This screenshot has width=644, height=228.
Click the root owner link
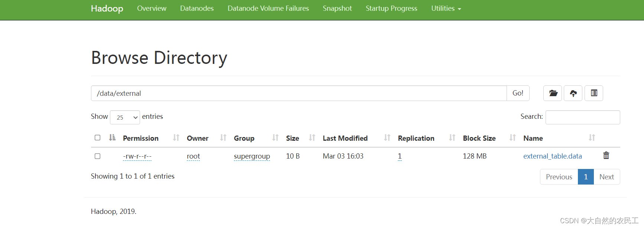193,156
